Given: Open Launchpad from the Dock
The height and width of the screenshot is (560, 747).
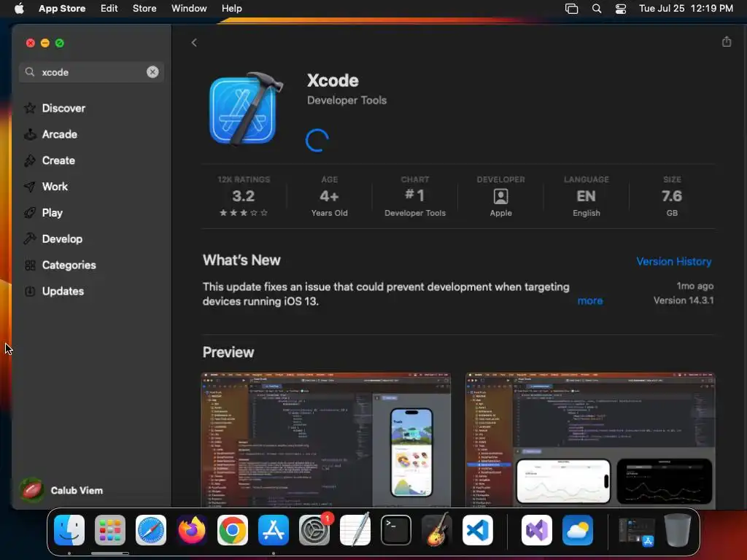Looking at the screenshot, I should point(110,530).
